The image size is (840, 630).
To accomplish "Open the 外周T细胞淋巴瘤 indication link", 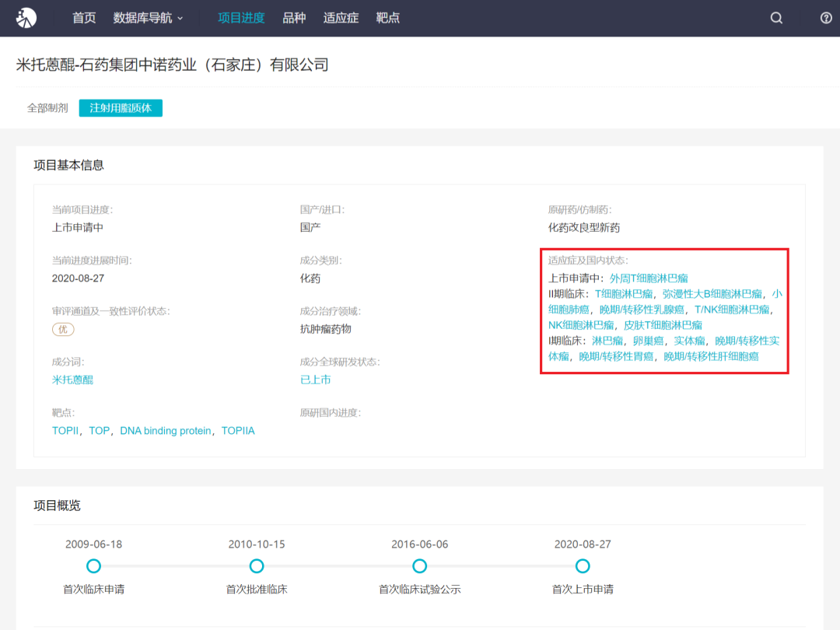I will 649,278.
